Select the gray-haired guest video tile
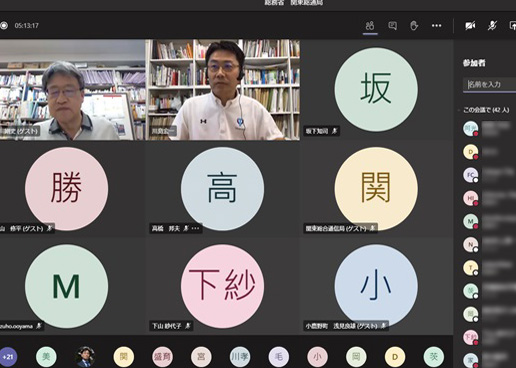516x368 pixels. 72,90
